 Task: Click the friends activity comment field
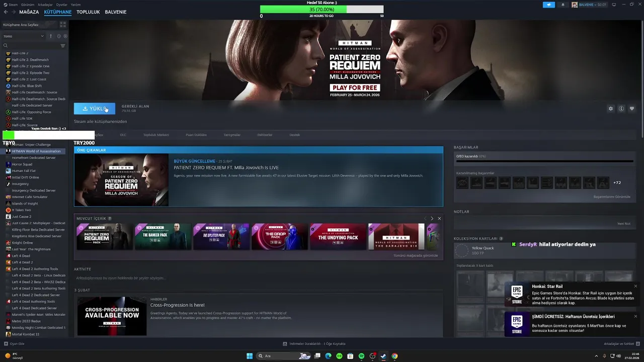[x=258, y=278]
